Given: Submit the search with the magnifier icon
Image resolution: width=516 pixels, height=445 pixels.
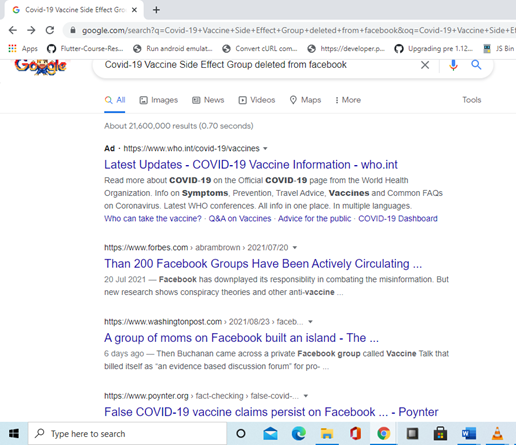Looking at the screenshot, I should point(476,65).
